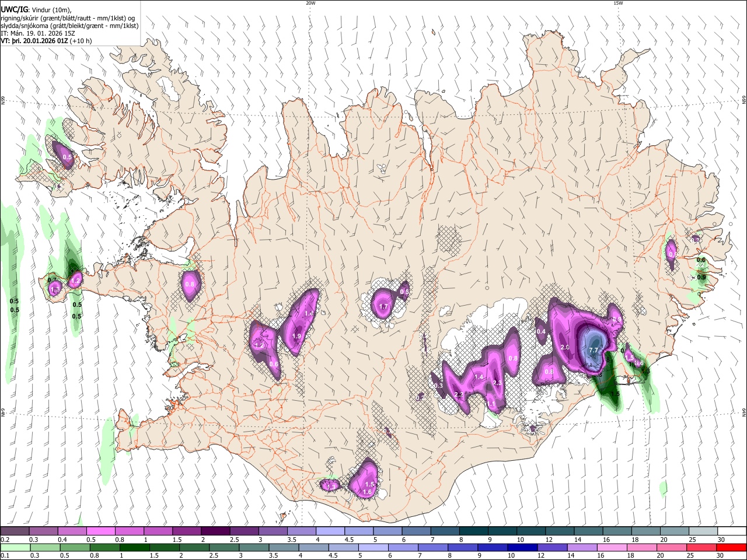Click the '15W' longitude label
Viewport: 747px width, 560px height.
point(617,3)
